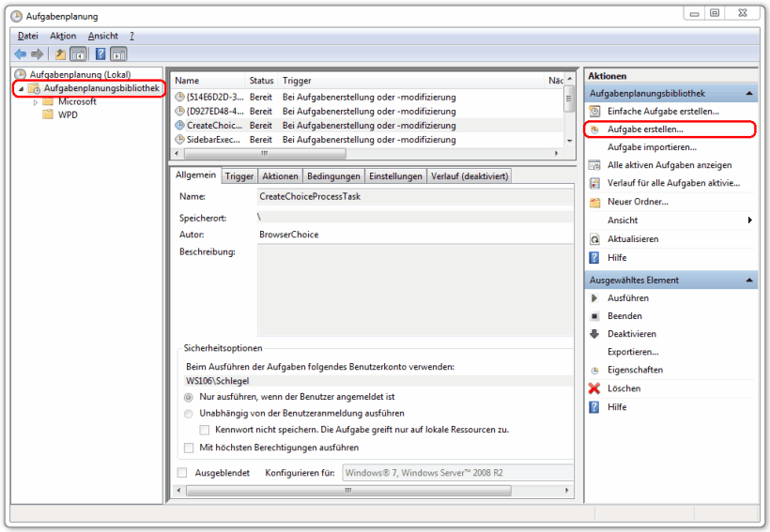Expand the Microsoft tree node

point(36,102)
